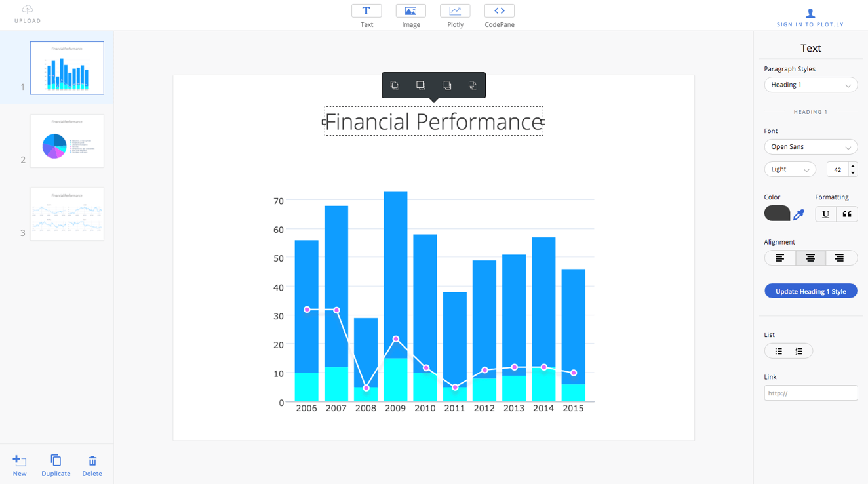Click the Link http:// input field
This screenshot has height=484, width=868.
(810, 393)
